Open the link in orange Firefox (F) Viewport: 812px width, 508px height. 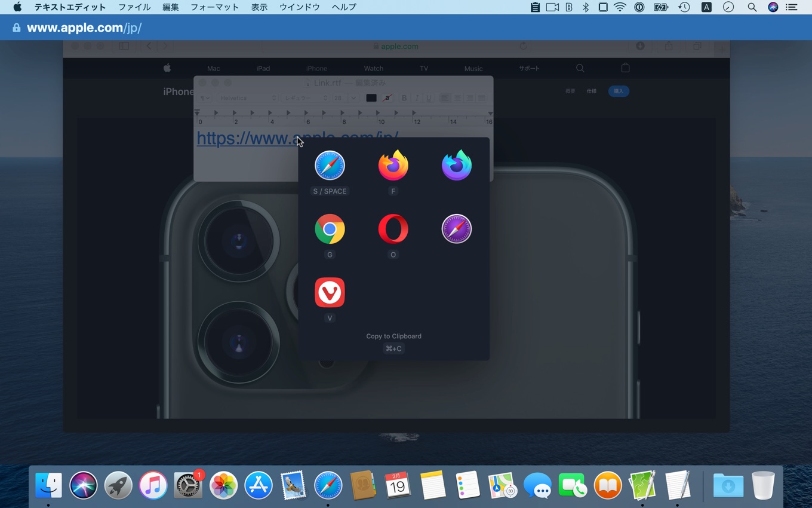pos(393,166)
